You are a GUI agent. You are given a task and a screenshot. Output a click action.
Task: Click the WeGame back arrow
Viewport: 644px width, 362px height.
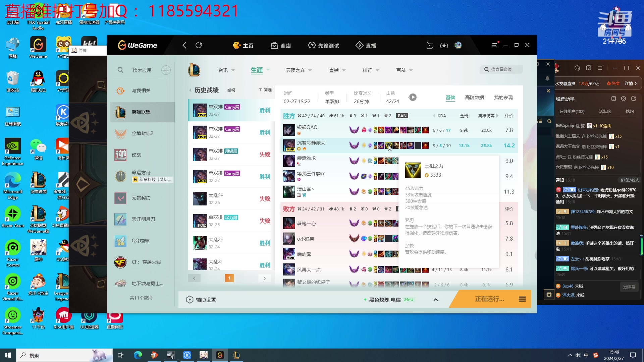[184, 45]
